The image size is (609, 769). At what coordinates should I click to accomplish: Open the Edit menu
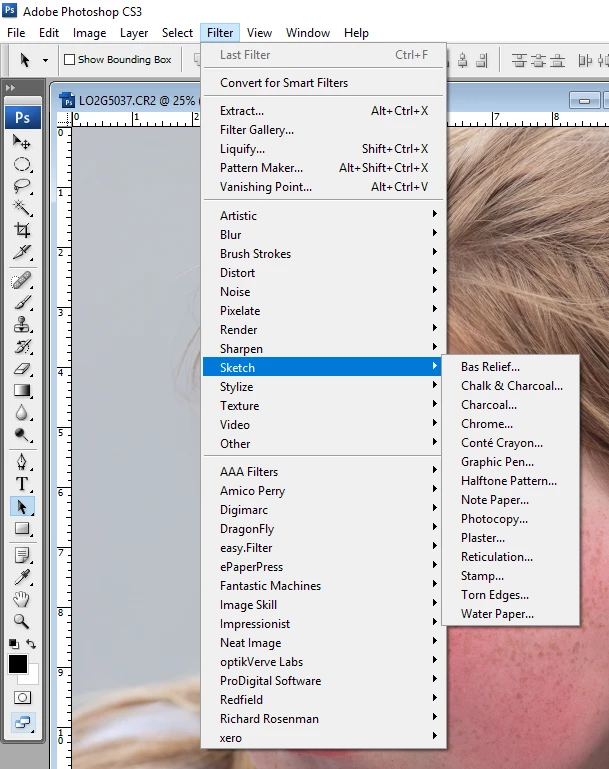49,33
